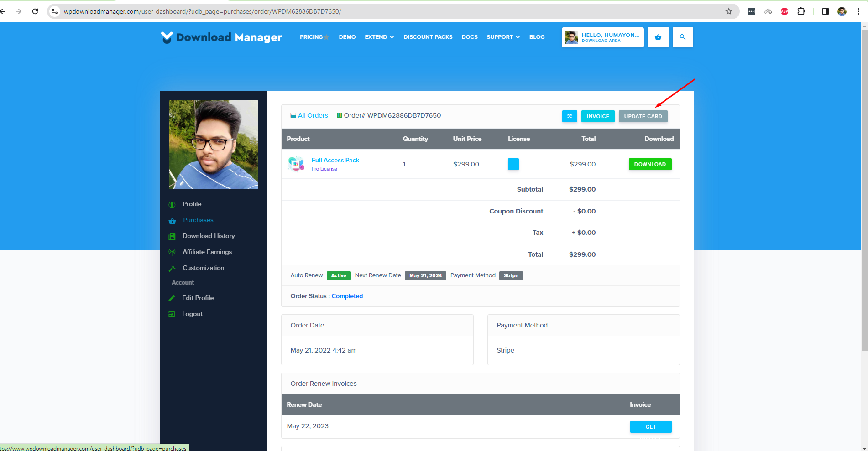This screenshot has width=868, height=451.
Task: Open the Hello Humayon download area menu
Action: (x=603, y=37)
